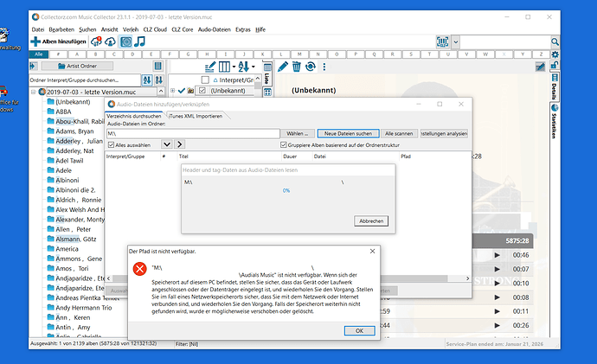Sort folders by count icon
The height and width of the screenshot is (364, 597).
pos(159,80)
